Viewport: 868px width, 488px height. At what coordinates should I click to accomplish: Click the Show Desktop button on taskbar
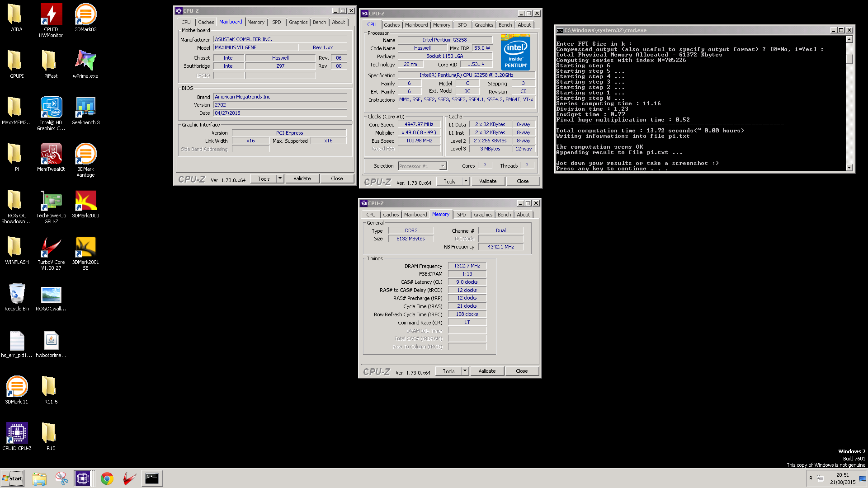click(863, 479)
